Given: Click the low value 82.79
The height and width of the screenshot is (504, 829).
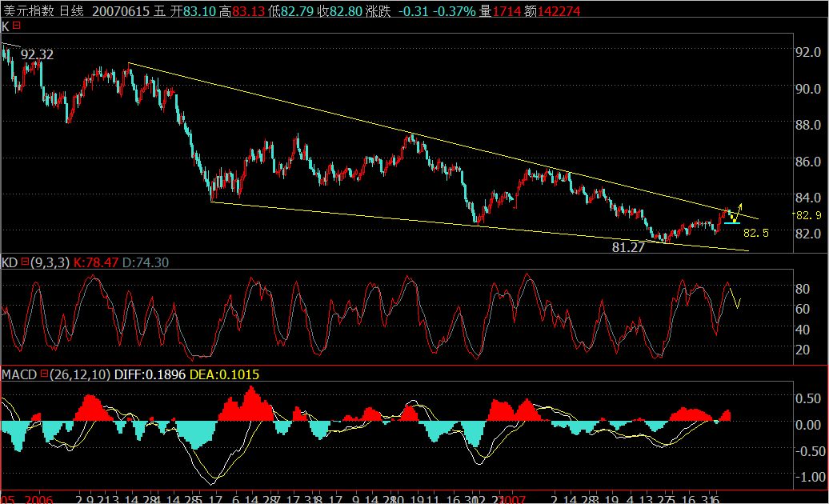Looking at the screenshot, I should [297, 11].
